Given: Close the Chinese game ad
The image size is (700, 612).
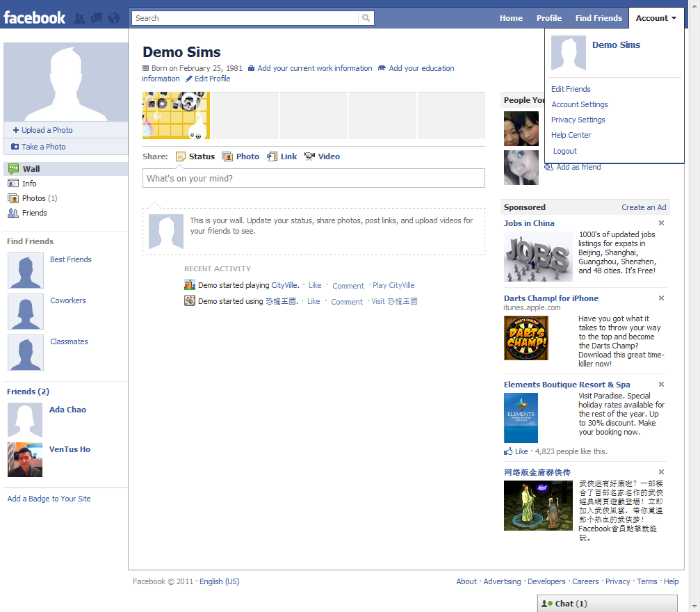Looking at the screenshot, I should click(661, 472).
